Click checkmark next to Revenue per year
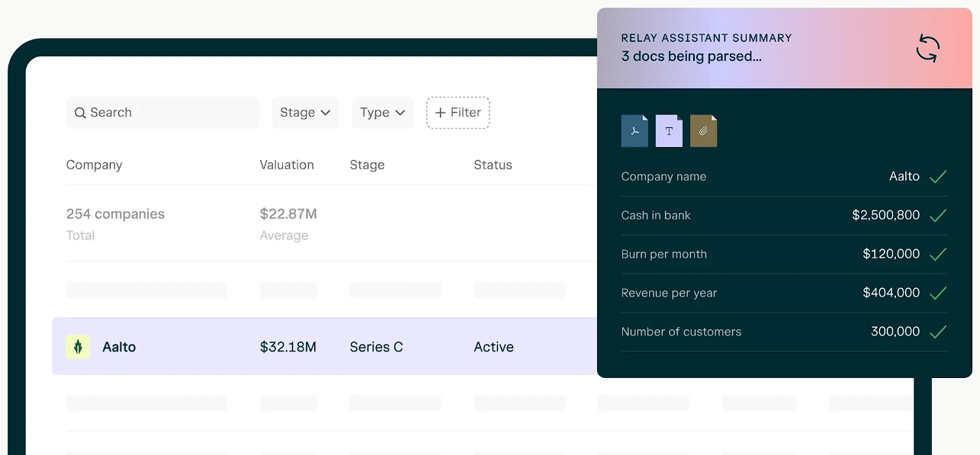This screenshot has height=455, width=980. tap(938, 293)
